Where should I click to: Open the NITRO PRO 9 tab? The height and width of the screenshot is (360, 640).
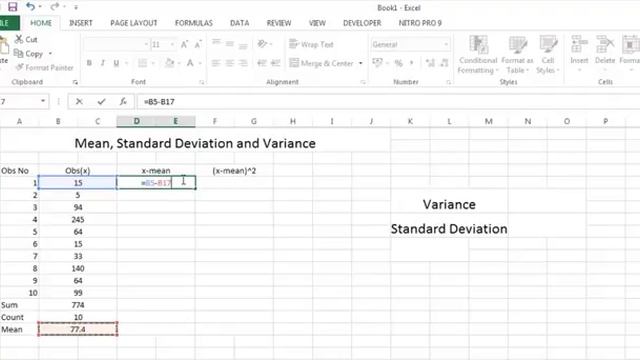coord(420,23)
